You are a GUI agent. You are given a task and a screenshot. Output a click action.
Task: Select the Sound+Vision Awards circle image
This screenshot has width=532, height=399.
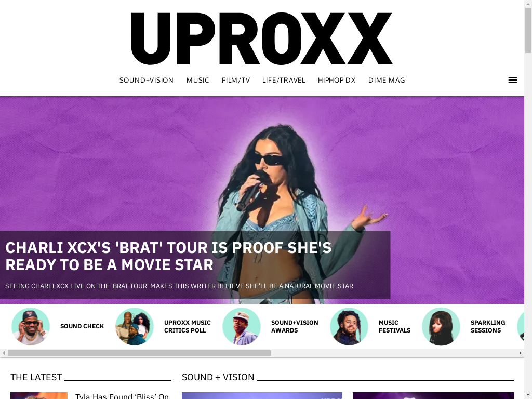pos(242,326)
